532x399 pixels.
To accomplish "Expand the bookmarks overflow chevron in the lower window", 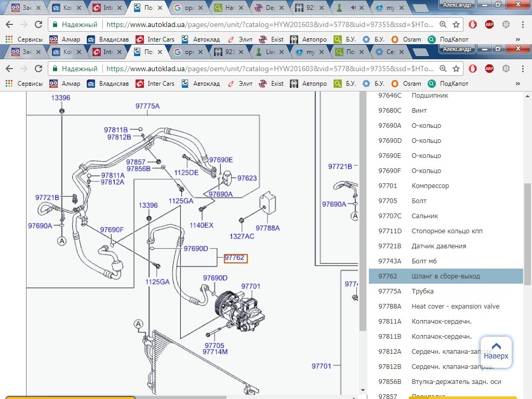I will click(x=517, y=84).
